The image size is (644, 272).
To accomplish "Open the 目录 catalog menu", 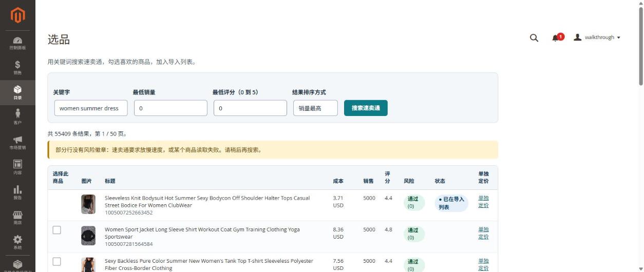I will (x=17, y=93).
